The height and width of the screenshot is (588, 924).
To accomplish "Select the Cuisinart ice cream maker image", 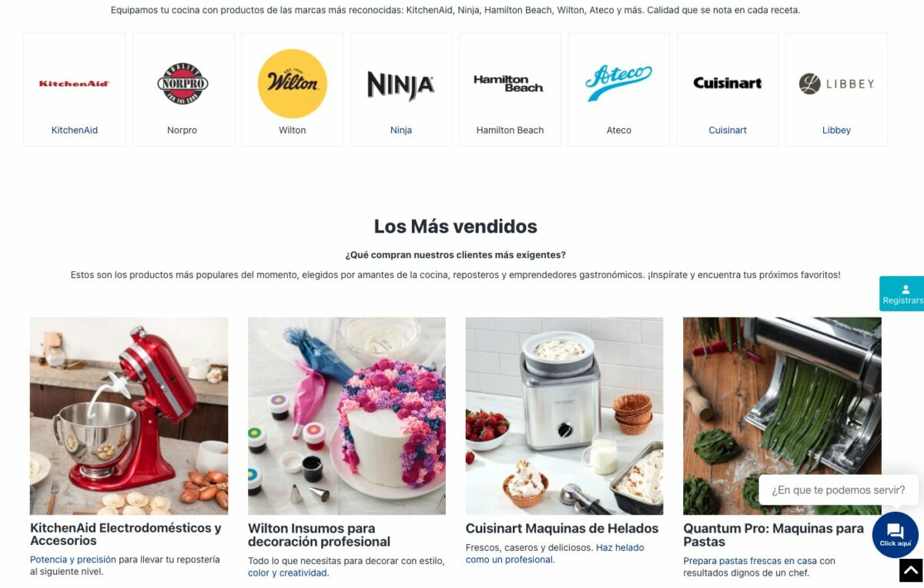I will [x=564, y=416].
